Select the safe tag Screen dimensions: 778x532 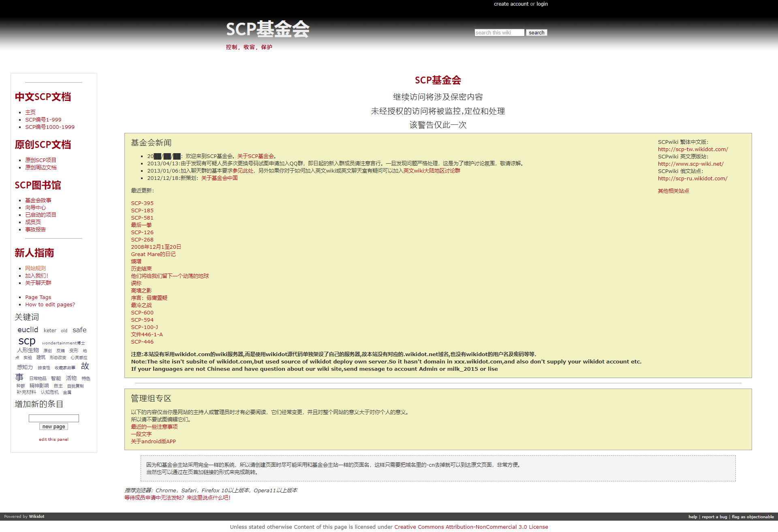click(x=79, y=330)
